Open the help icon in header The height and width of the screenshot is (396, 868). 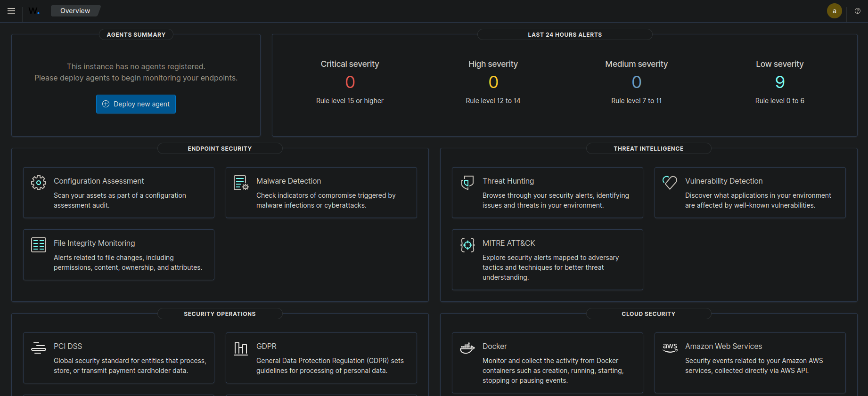pos(858,11)
